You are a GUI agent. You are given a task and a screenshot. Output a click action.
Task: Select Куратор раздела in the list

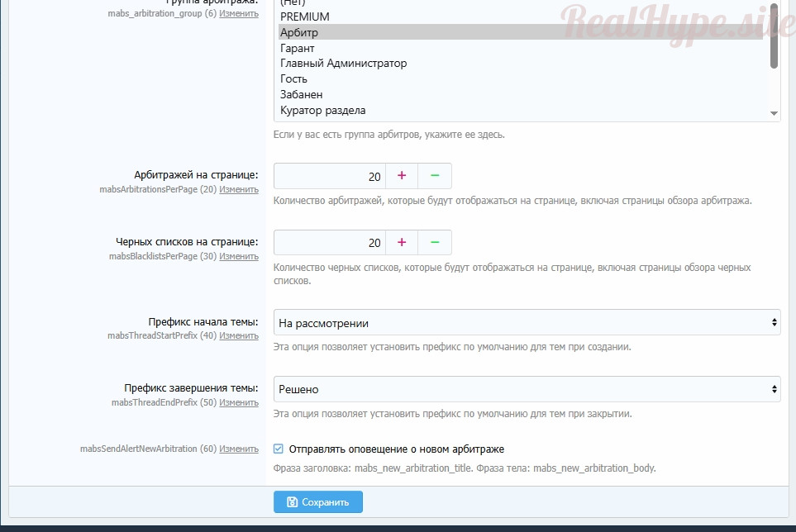(322, 111)
